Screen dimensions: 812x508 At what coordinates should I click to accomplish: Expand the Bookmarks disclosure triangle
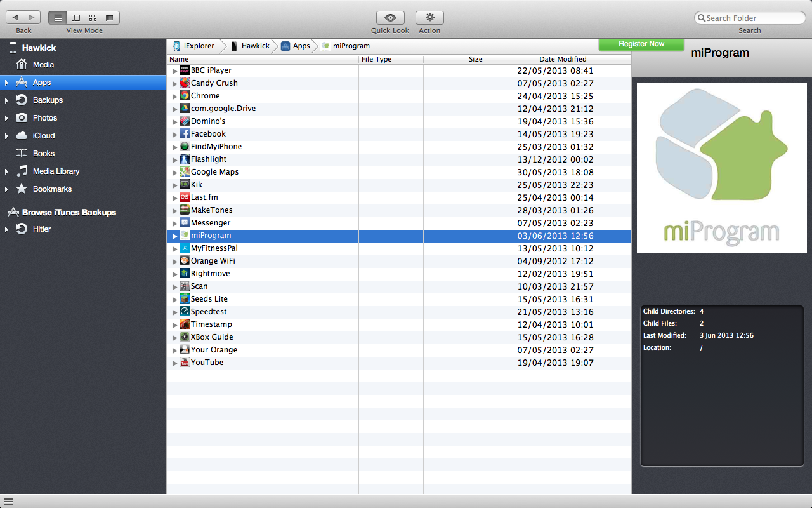point(6,189)
